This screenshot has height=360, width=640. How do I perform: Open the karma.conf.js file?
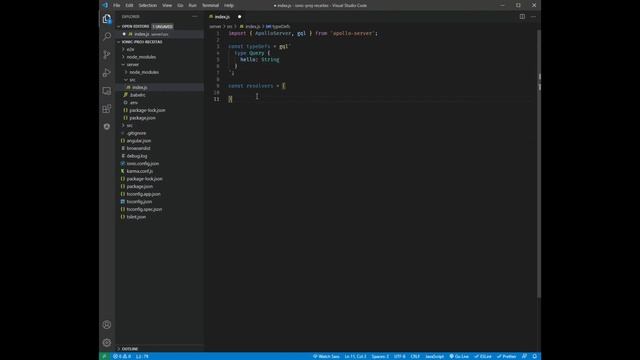(x=140, y=171)
